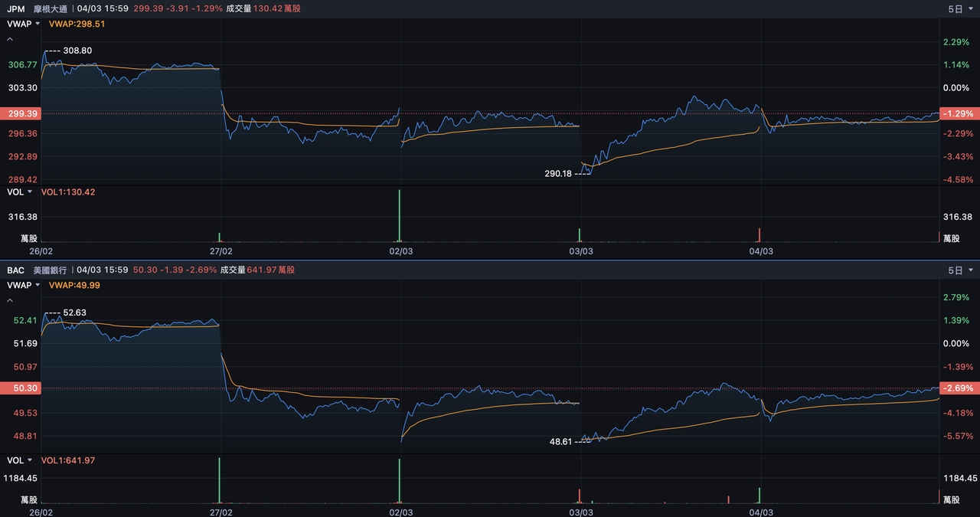The image size is (980, 517).
Task: Open the VWAP indicator dropdown on JPM chart
Action: (x=23, y=24)
